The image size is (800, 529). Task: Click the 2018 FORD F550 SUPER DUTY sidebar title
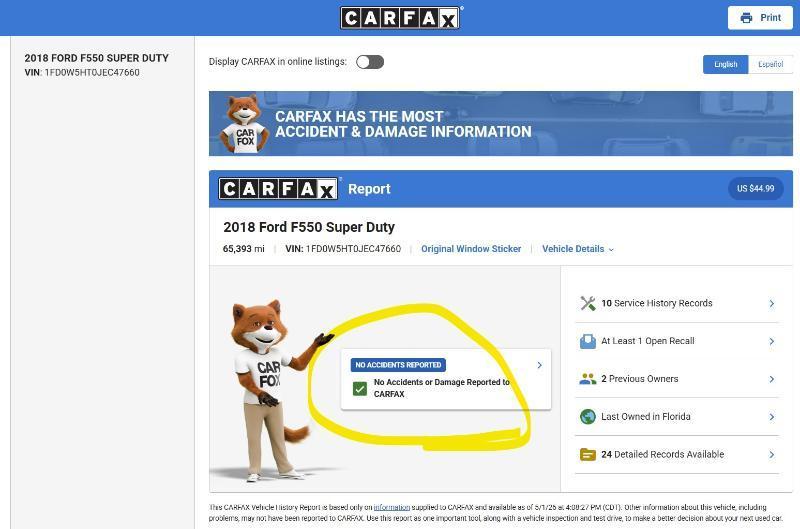point(96,58)
